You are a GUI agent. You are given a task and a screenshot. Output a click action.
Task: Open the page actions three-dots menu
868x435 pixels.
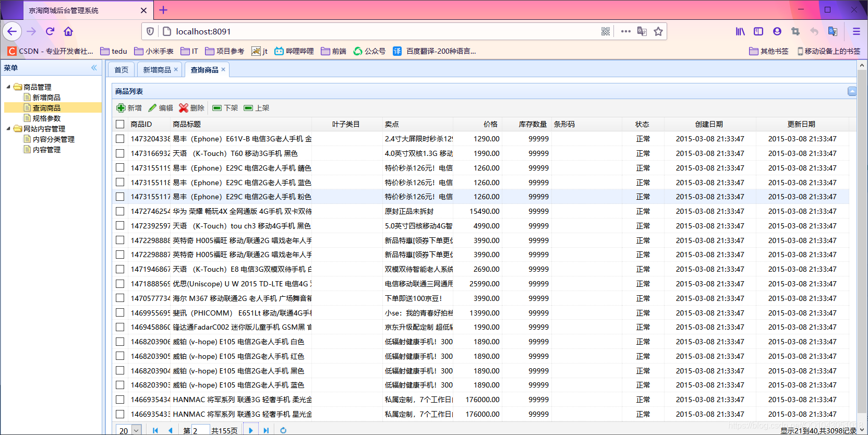tap(626, 31)
